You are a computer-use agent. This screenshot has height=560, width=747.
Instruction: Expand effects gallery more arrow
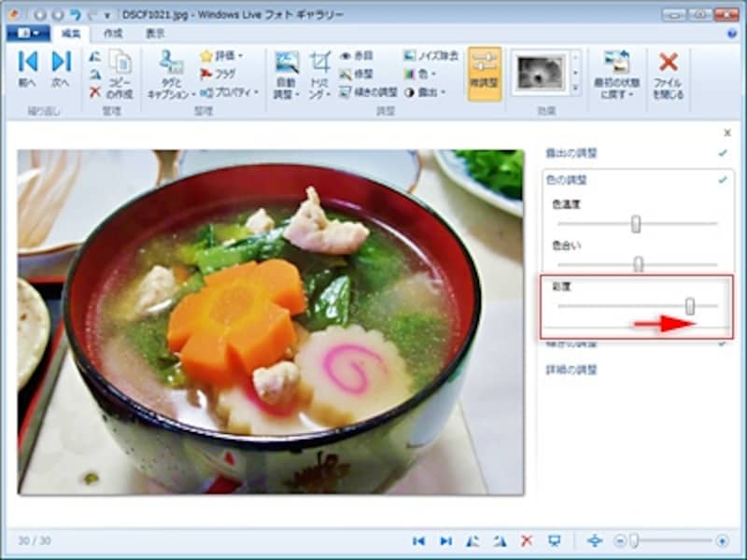coord(576,88)
